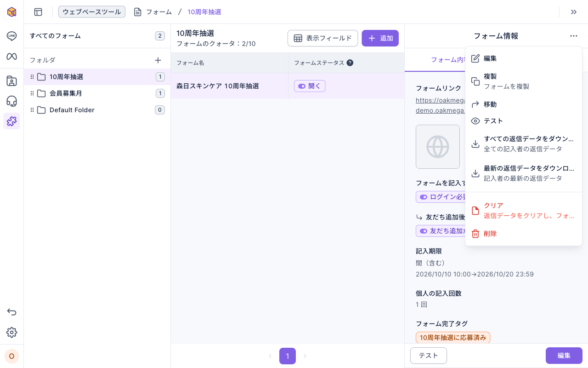Select 編集 in the dropdown menu
The image size is (588, 368).
[524, 58]
